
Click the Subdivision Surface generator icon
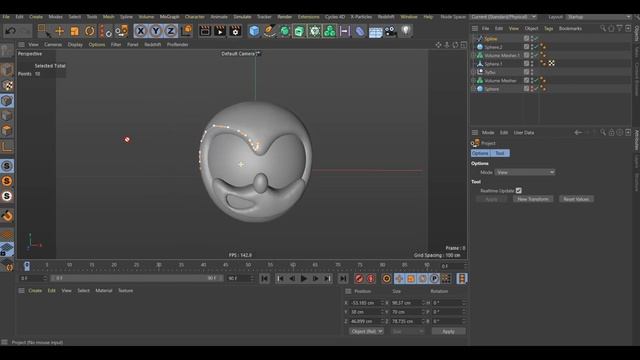coord(284,31)
